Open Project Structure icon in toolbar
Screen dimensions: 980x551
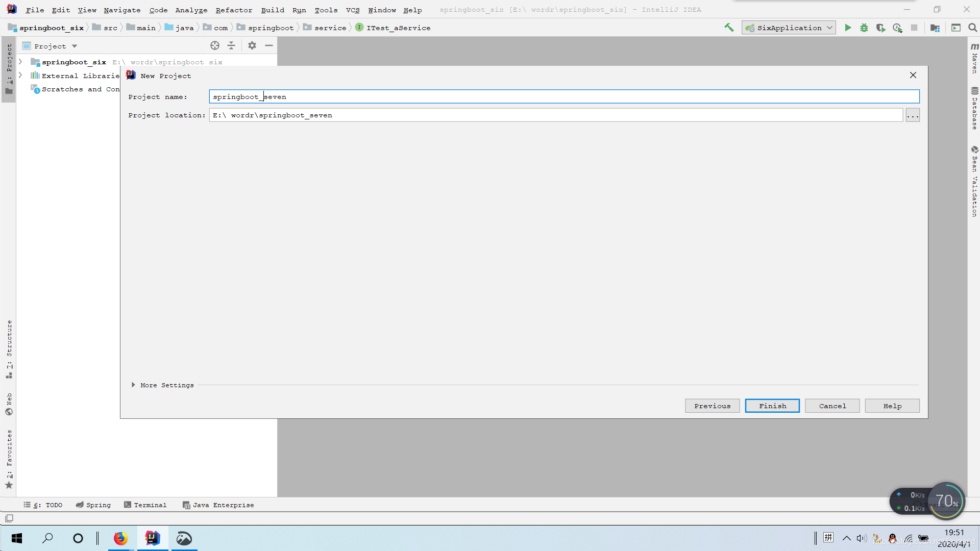[x=935, y=28]
